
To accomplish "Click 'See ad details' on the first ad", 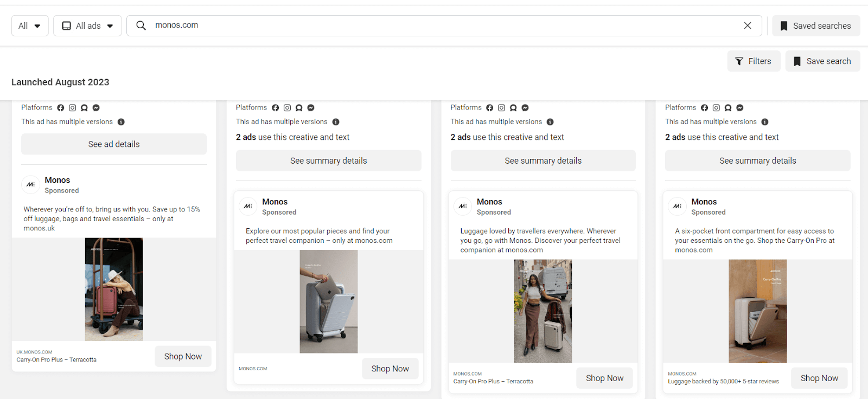I will click(x=113, y=144).
